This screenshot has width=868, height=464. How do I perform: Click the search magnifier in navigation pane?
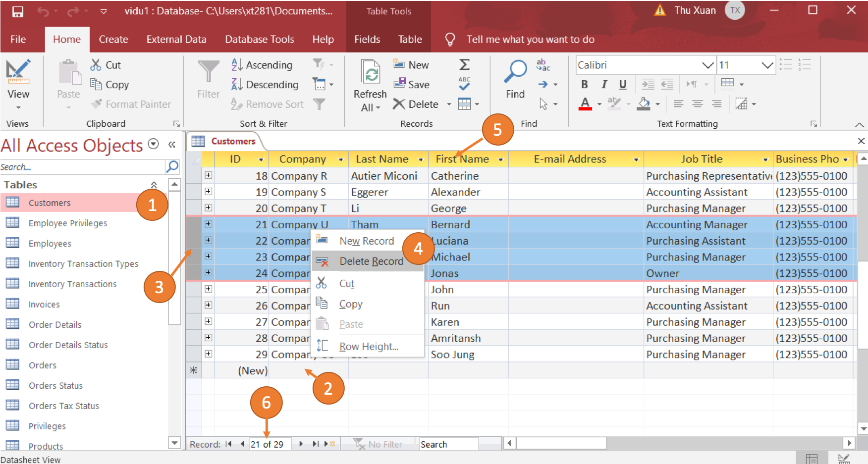click(x=172, y=167)
